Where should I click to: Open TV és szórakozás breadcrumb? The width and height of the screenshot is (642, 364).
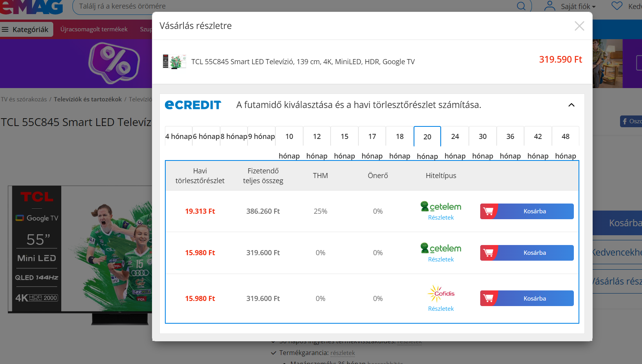[x=24, y=99]
